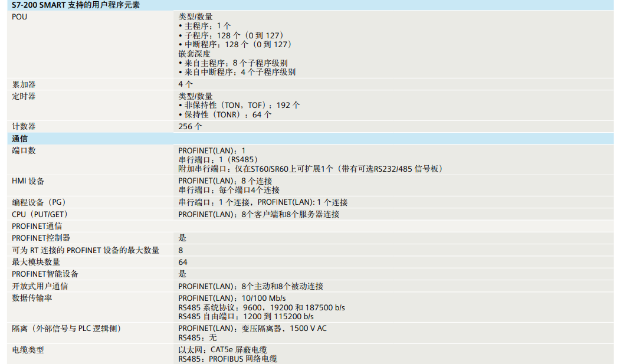This screenshot has height=364, width=620.
Task: Click '类型/数量' in the POU row
Action: tap(195, 17)
